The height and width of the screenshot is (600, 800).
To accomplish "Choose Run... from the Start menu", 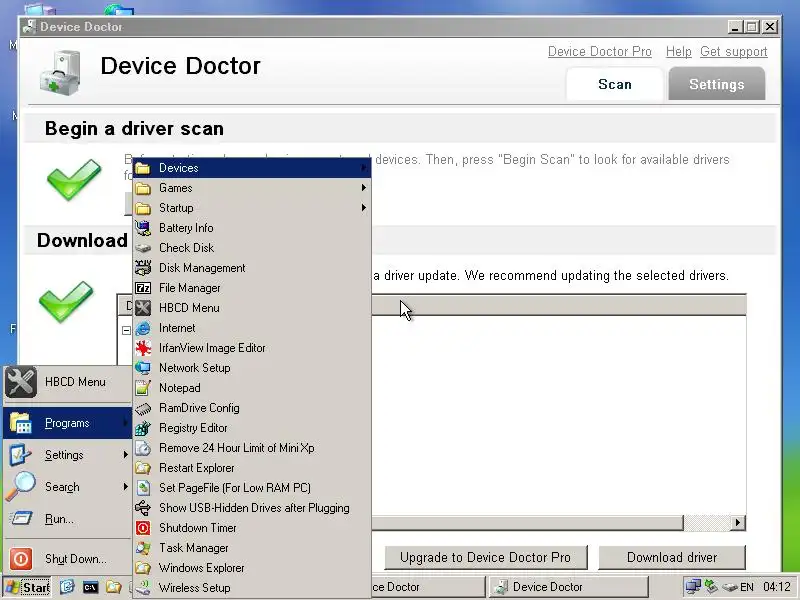I will pos(67,519).
